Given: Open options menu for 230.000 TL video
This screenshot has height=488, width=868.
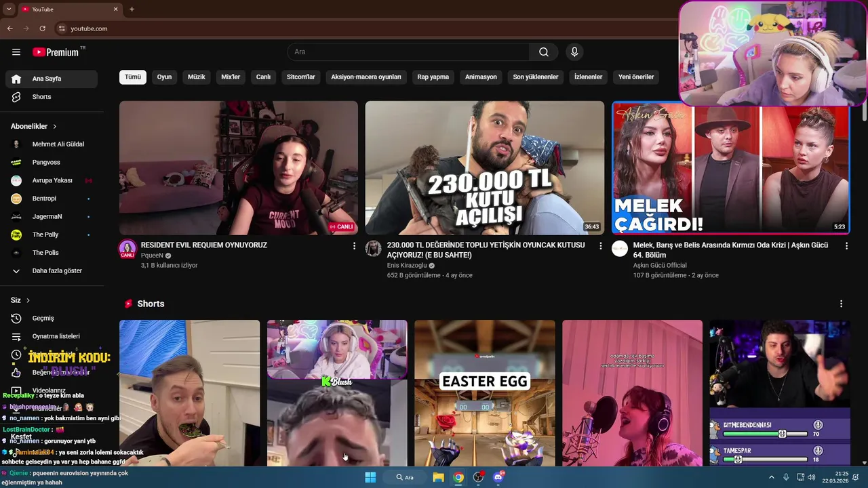Looking at the screenshot, I should (600, 246).
